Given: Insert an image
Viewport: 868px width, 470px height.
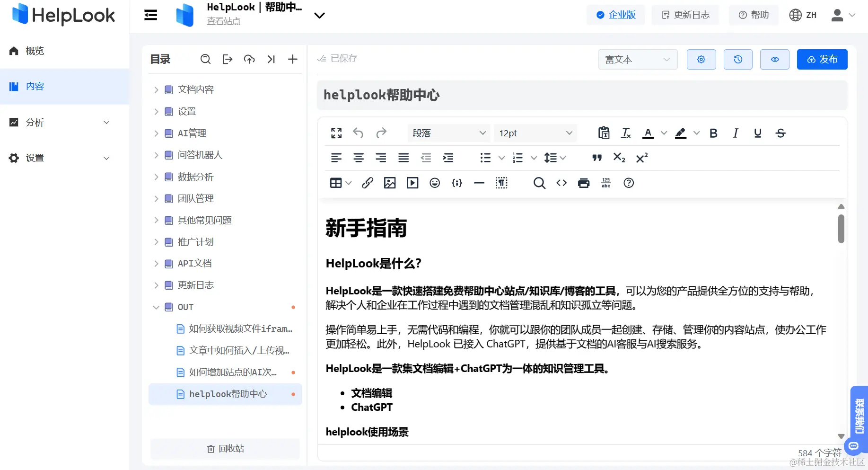Looking at the screenshot, I should tap(390, 183).
